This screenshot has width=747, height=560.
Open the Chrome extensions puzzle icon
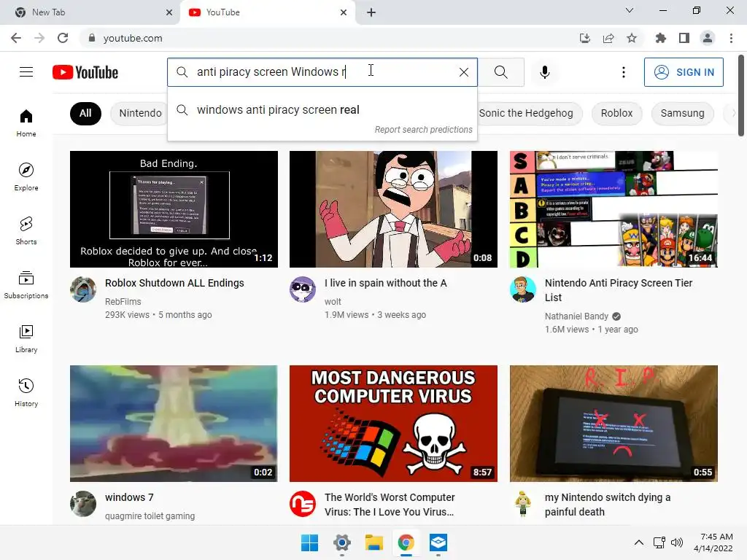point(660,38)
